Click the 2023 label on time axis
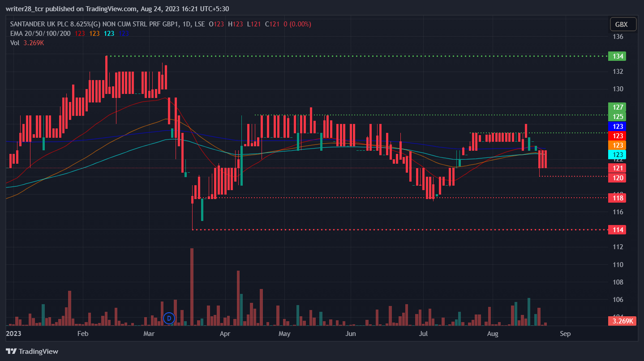Screen dimensions: 644x361 tap(14, 334)
